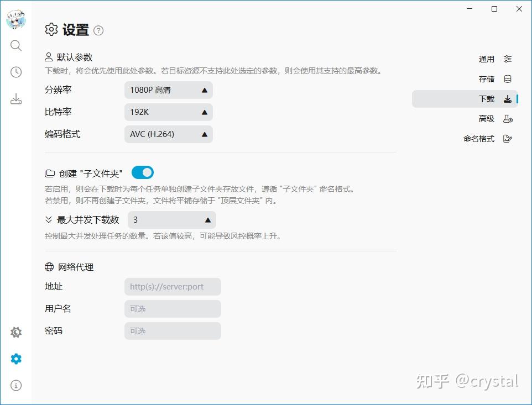Open the search sidebar icon
Viewport: 532px width, 405px height.
[16, 45]
